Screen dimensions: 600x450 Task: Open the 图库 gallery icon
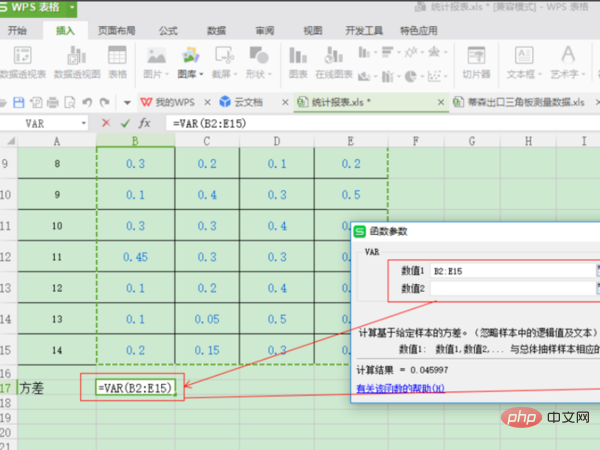(191, 55)
